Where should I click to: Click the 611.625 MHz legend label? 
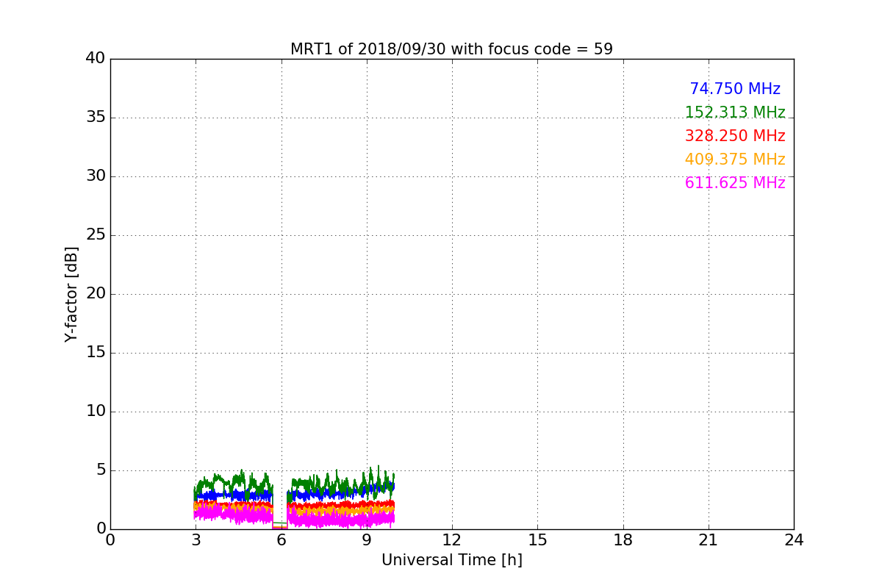[x=734, y=183]
